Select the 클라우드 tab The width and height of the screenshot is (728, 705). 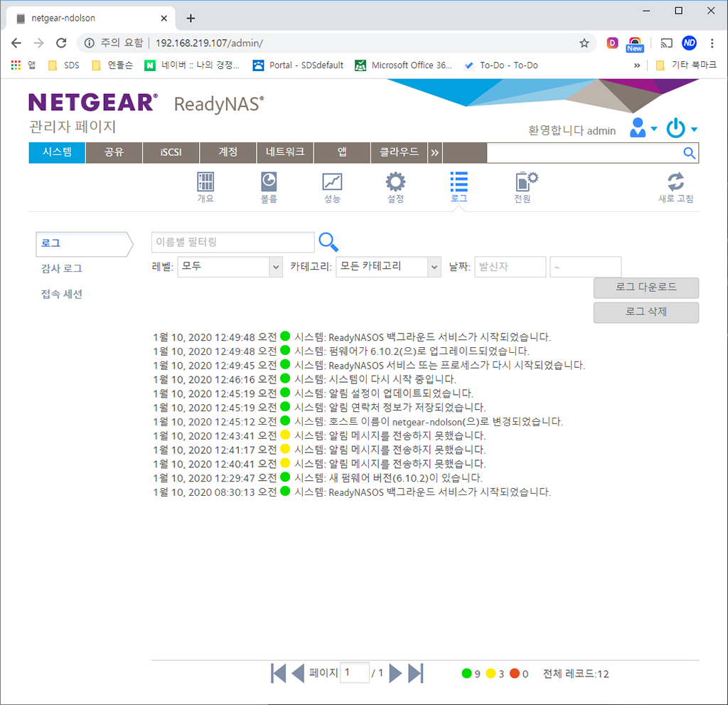tap(399, 153)
